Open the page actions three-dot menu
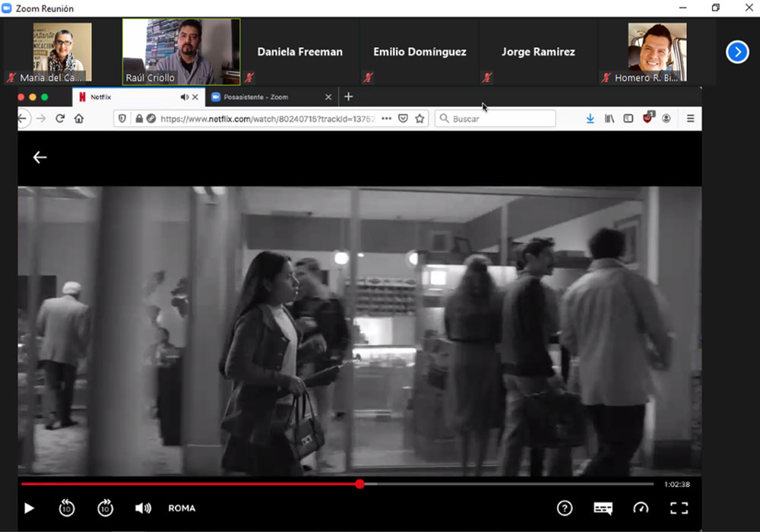This screenshot has width=760, height=532. [x=386, y=119]
